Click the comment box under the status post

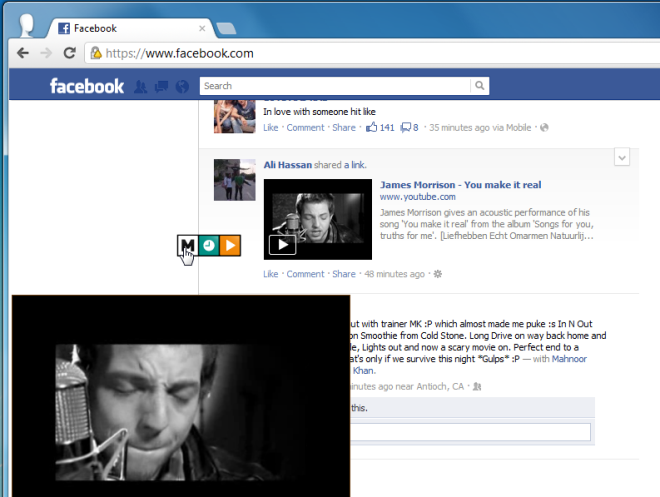[x=471, y=432]
